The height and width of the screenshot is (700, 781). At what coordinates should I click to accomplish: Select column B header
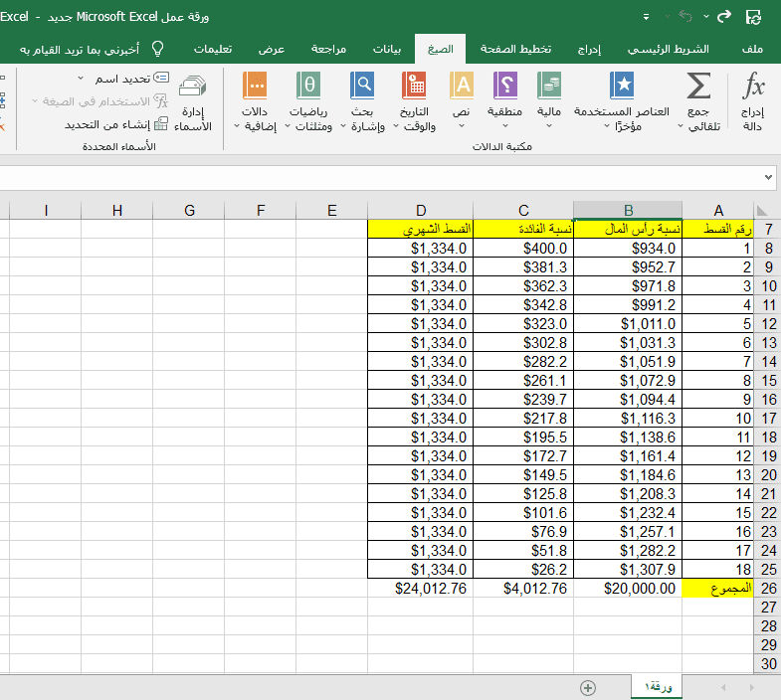(628, 210)
